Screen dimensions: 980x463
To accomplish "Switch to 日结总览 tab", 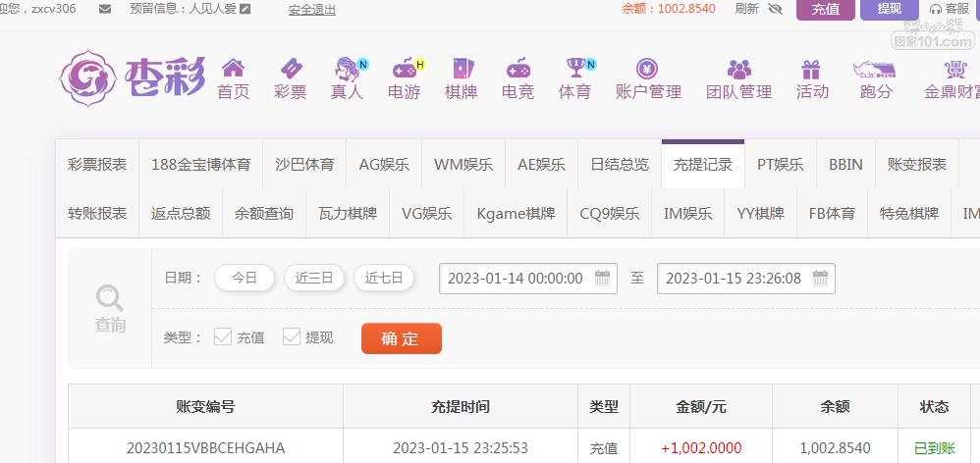I will point(620,164).
